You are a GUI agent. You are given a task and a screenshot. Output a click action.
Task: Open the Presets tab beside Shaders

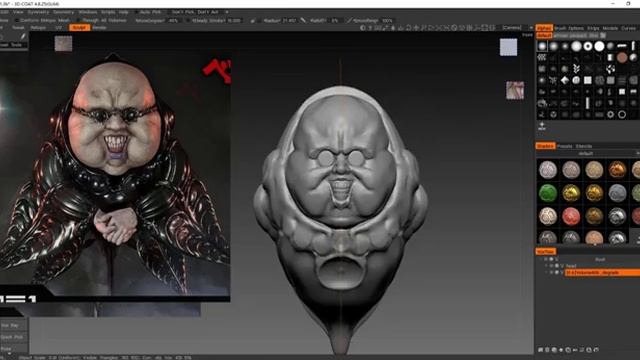point(565,146)
